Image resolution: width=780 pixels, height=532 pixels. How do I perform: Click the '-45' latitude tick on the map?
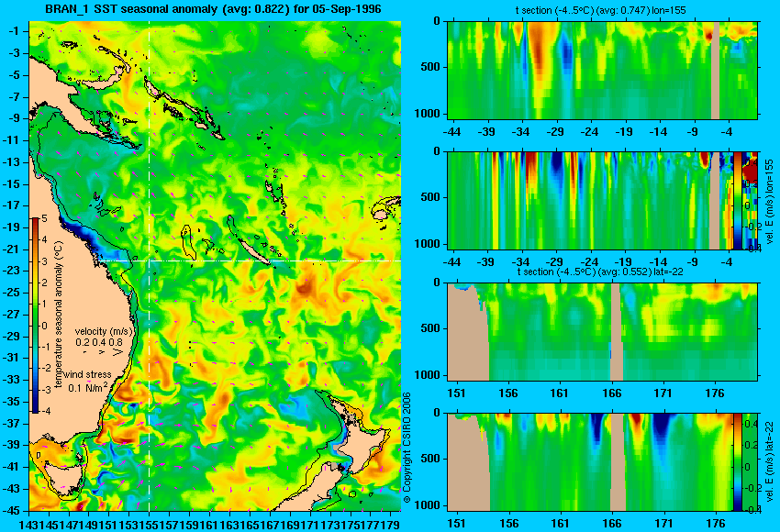[x=12, y=510]
